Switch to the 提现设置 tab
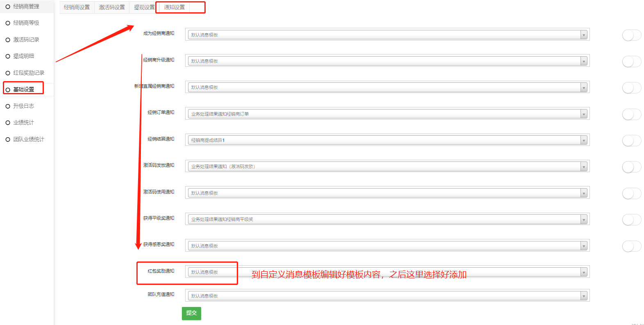 coord(144,7)
